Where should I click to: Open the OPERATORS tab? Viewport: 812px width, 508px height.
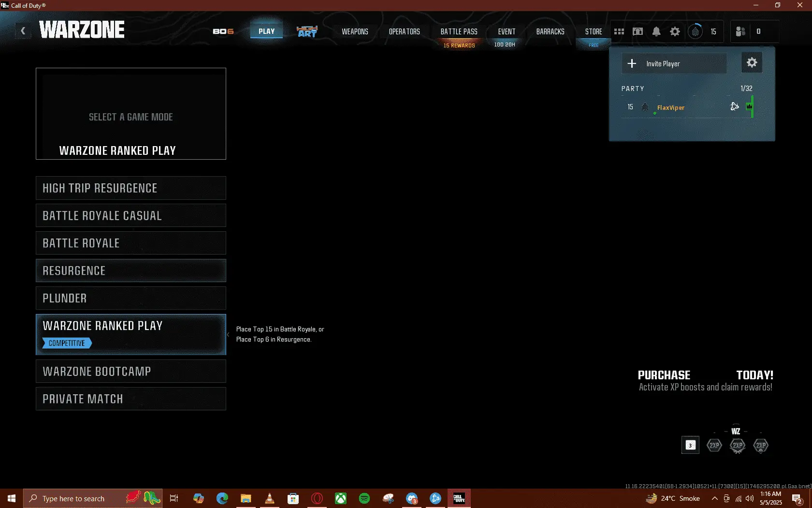405,31
